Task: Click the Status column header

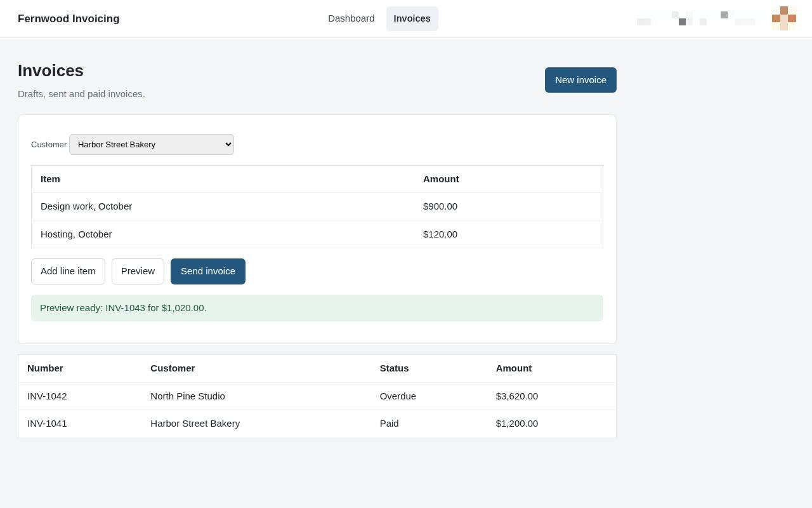Action: click(x=394, y=368)
